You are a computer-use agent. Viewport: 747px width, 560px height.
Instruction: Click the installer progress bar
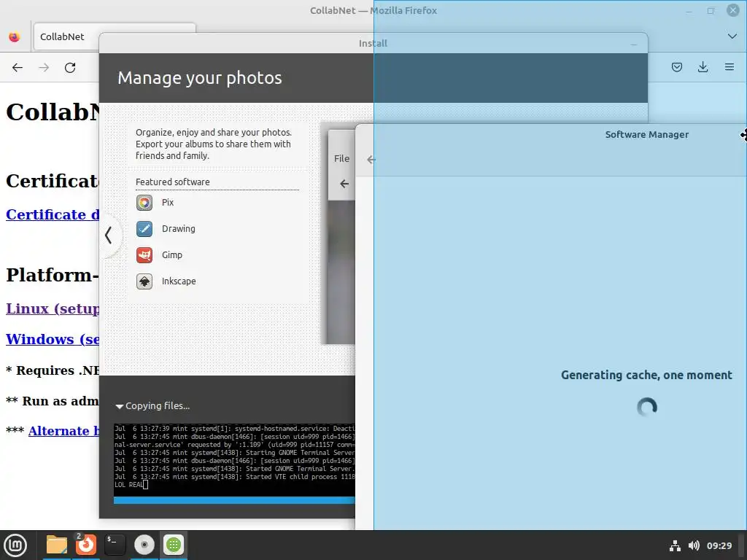click(234, 500)
